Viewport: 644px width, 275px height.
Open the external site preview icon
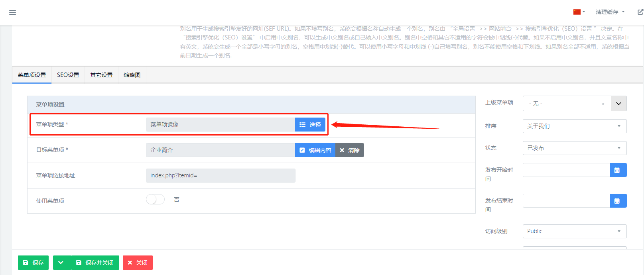tap(640, 12)
